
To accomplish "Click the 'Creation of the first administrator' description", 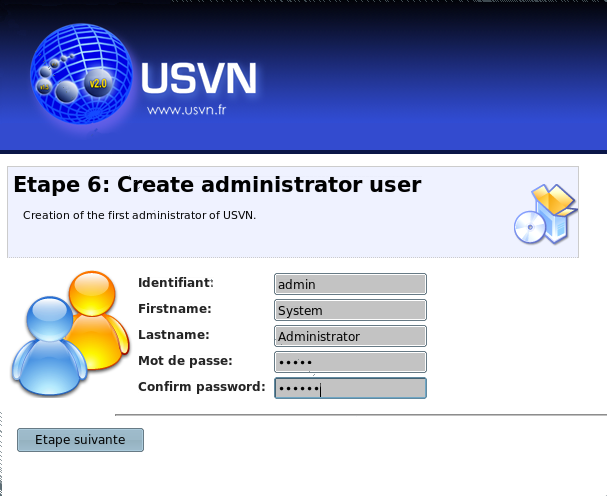I will (x=140, y=214).
